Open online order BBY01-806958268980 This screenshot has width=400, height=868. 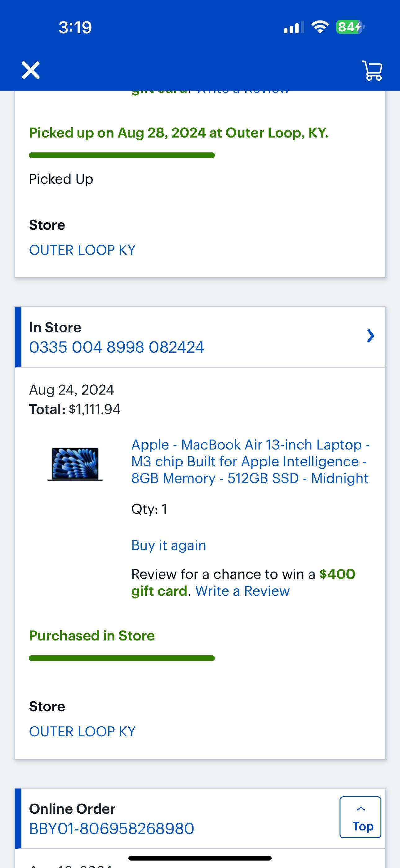point(111,828)
